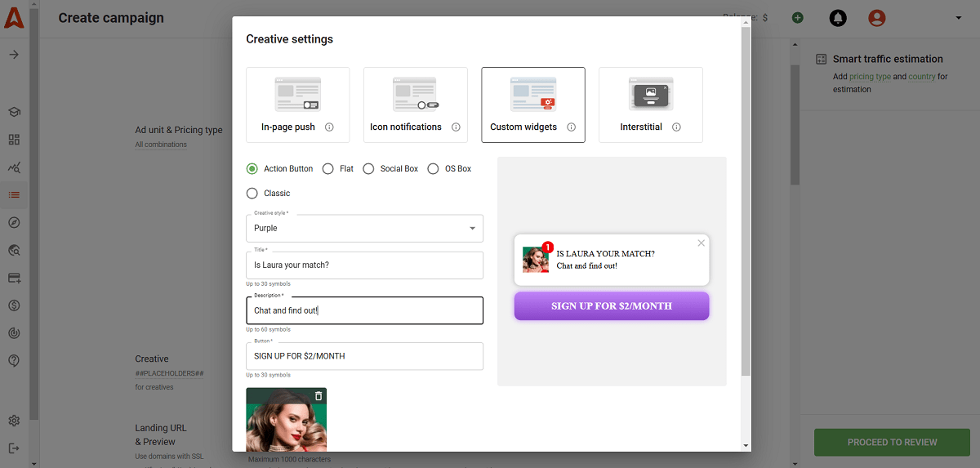Click the Smart traffic estimation icon
This screenshot has width=980, height=468.
pos(821,59)
